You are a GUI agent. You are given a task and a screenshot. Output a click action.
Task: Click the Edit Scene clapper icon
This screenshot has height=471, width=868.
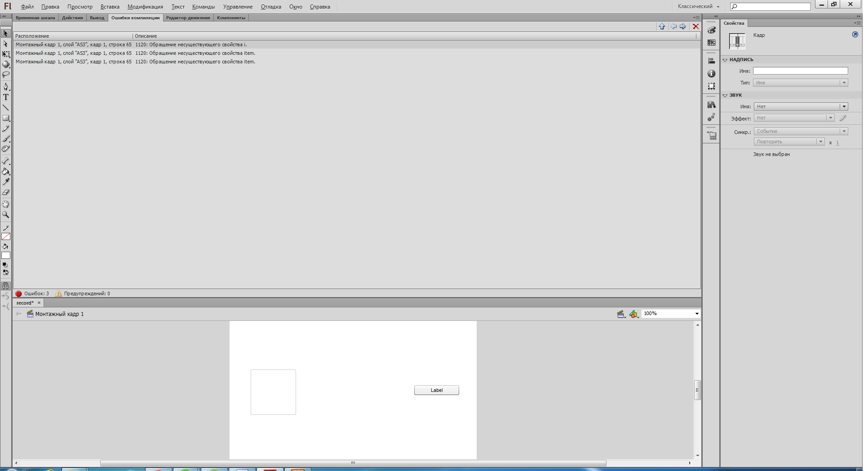coord(621,314)
